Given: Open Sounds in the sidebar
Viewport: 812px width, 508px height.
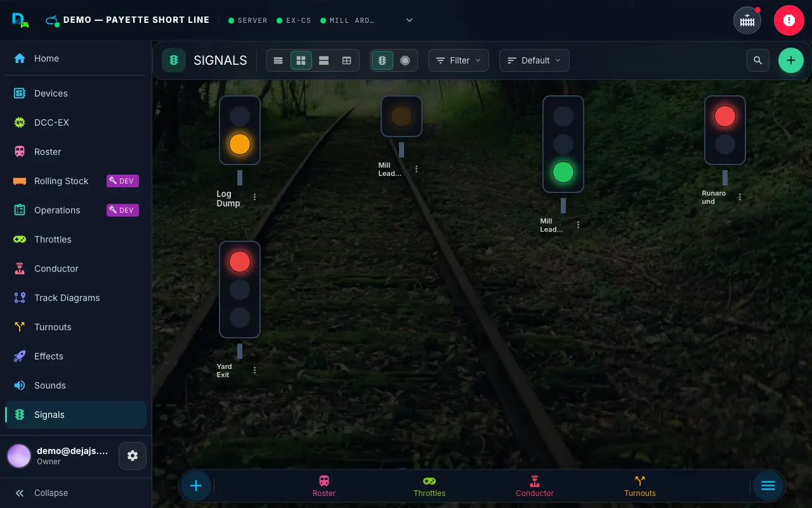Looking at the screenshot, I should pos(75,385).
